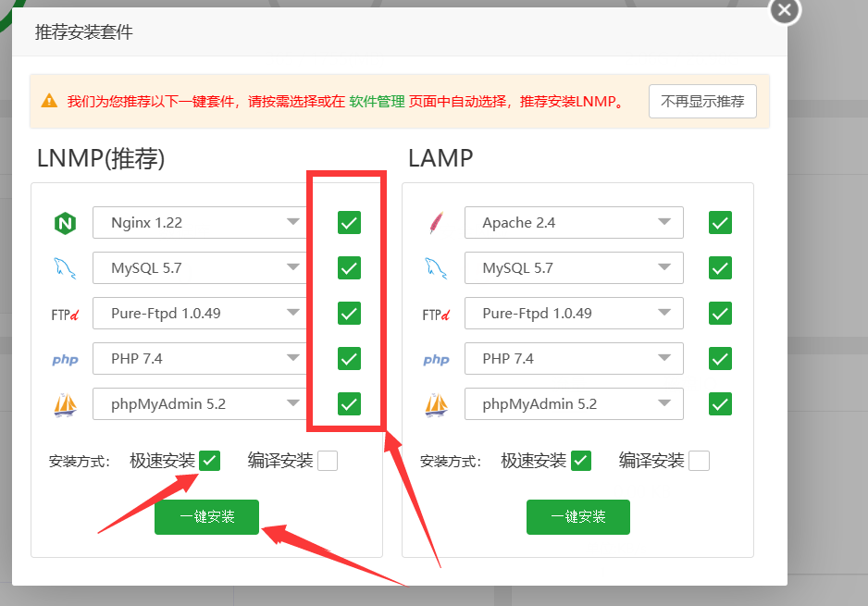Image resolution: width=868 pixels, height=606 pixels.
Task: Uncheck PHP 7.4 in LNMP
Action: click(349, 359)
